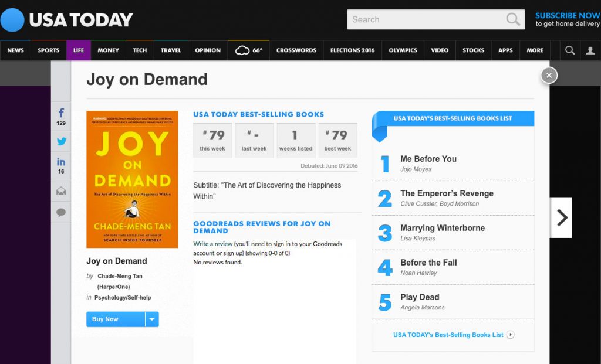
Task: Open Psychology/Self-help category link
Action: (x=123, y=297)
